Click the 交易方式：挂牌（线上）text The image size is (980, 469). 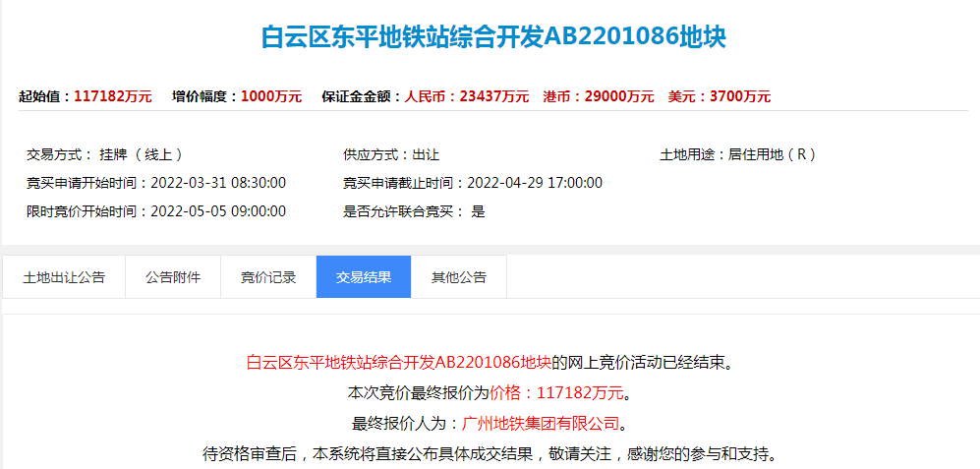pos(104,155)
